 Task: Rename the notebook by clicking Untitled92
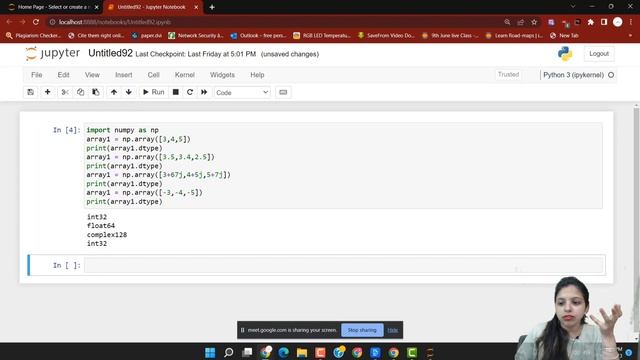tap(110, 53)
